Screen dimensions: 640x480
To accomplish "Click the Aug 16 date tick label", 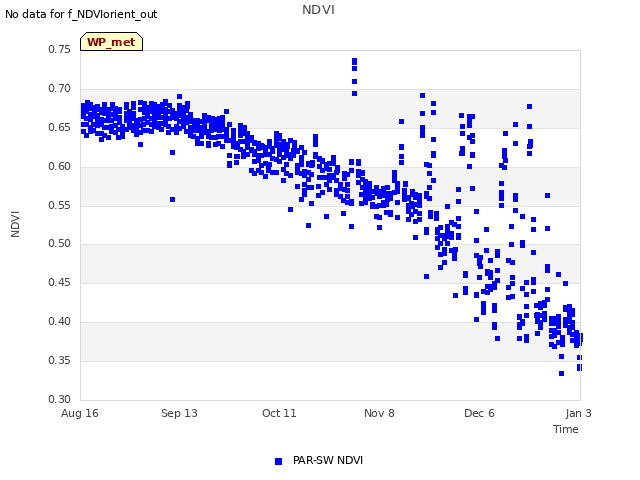I will (80, 413).
